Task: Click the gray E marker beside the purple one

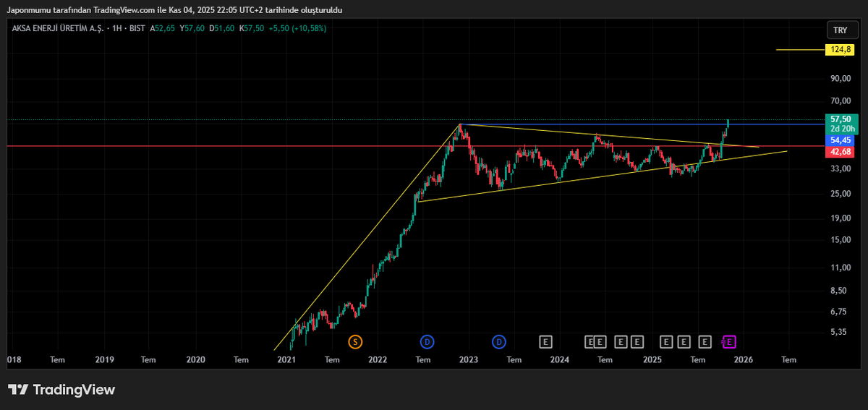Action: coord(705,341)
